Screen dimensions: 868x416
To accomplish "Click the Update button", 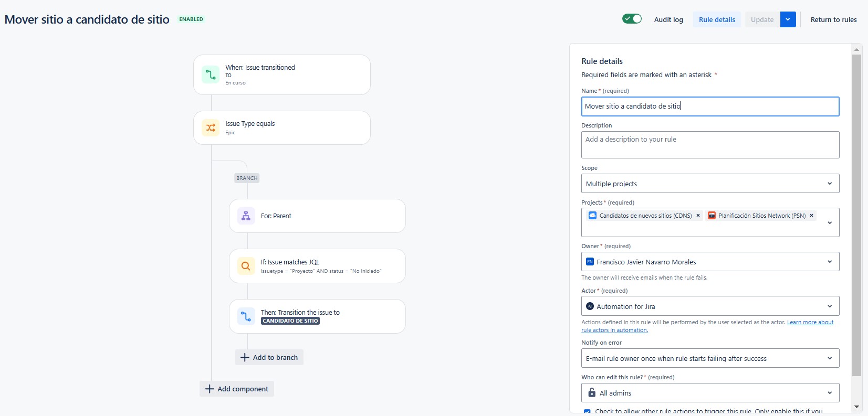I will [x=762, y=19].
